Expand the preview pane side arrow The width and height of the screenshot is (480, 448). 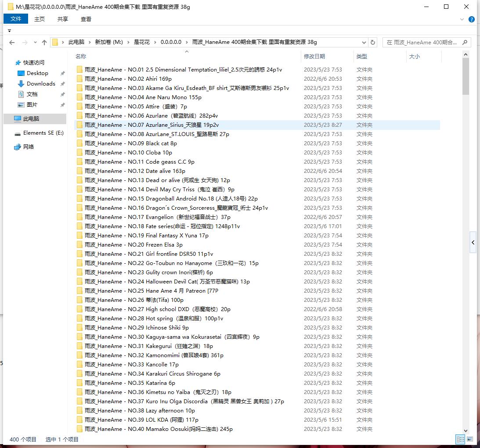click(x=473, y=243)
